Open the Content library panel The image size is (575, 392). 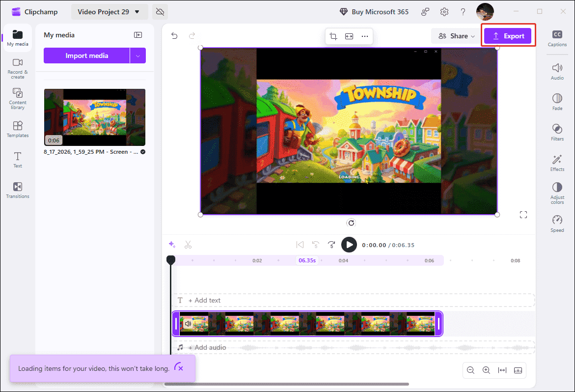click(18, 99)
